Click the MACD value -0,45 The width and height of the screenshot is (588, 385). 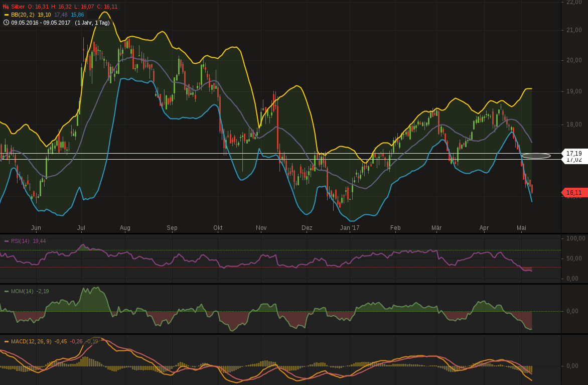pos(61,341)
